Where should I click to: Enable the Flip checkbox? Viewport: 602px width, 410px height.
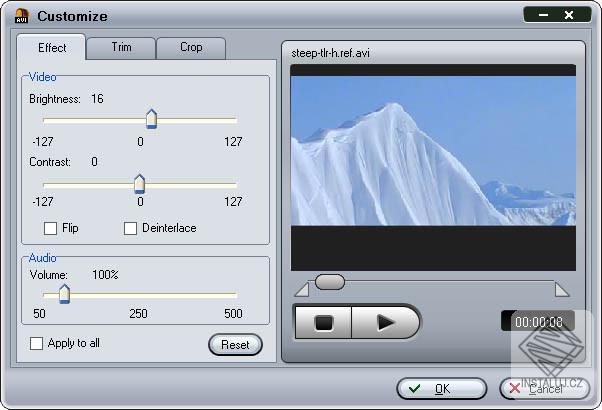50,228
